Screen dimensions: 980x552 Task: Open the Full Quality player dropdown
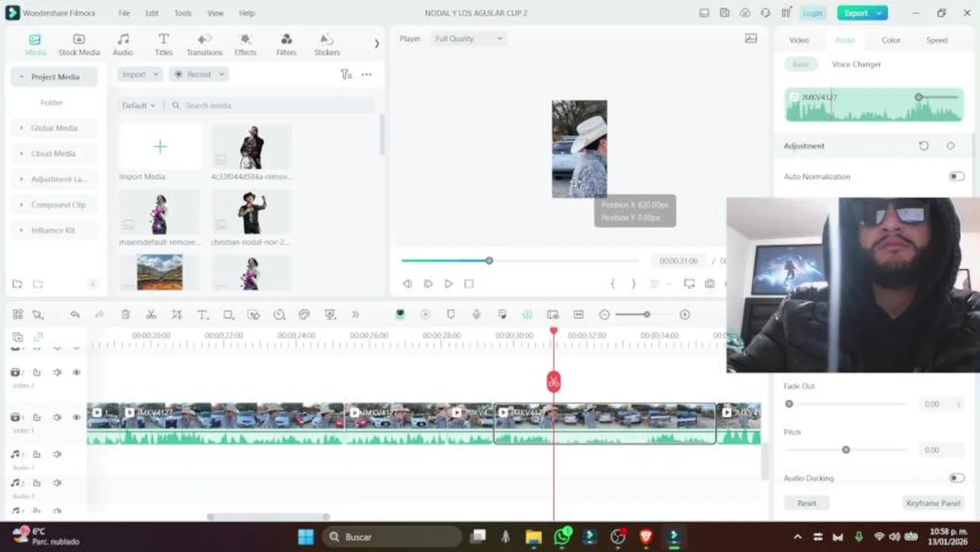(468, 38)
